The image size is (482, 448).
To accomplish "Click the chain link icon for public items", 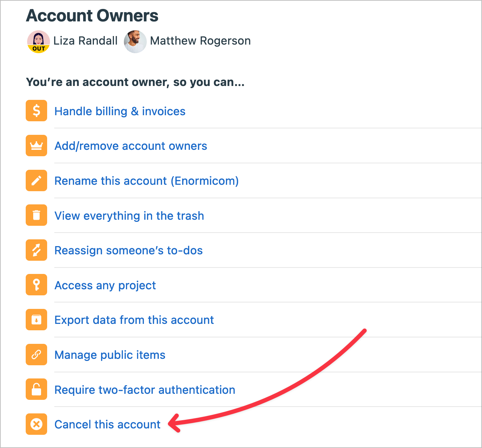I will 36,355.
